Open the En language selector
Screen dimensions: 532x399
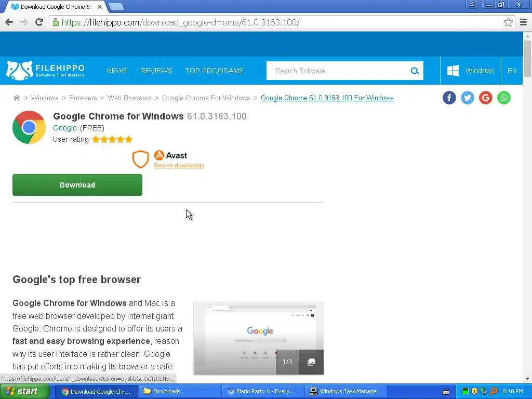pyautogui.click(x=512, y=71)
